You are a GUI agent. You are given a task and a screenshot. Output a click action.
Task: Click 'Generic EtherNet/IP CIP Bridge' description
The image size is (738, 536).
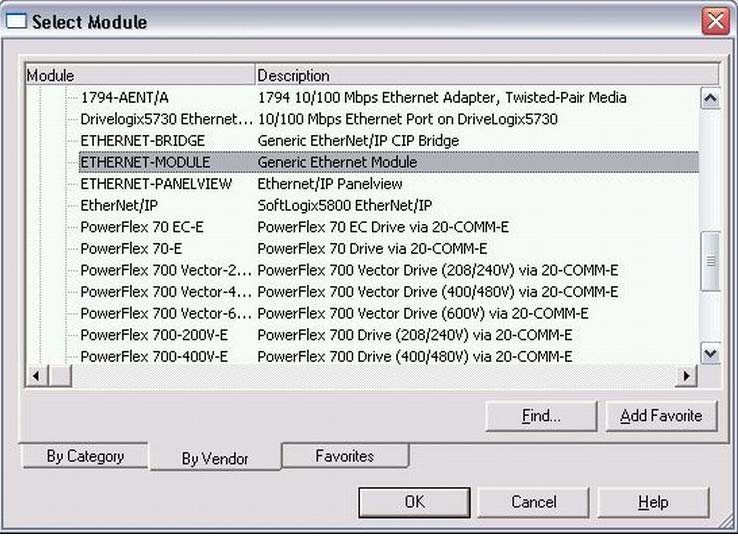click(x=358, y=141)
